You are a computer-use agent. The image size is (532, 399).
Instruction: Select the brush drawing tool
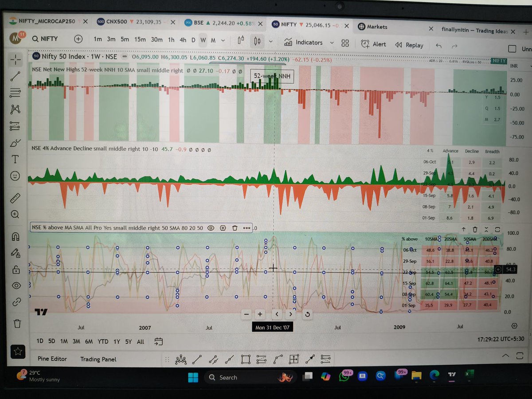(x=16, y=143)
